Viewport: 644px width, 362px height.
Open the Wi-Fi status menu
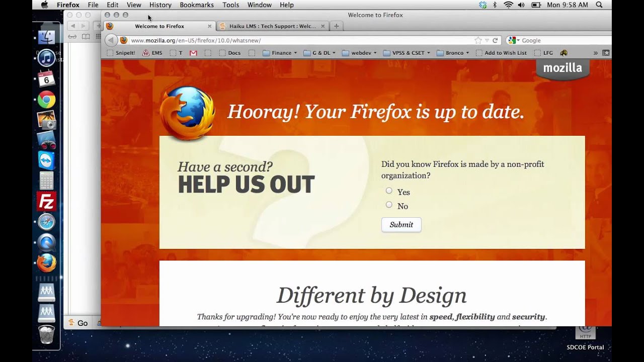tap(508, 5)
